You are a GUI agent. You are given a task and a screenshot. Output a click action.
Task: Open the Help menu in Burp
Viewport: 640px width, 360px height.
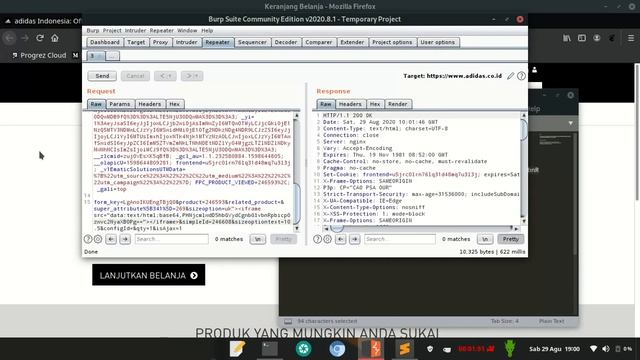pyautogui.click(x=207, y=31)
